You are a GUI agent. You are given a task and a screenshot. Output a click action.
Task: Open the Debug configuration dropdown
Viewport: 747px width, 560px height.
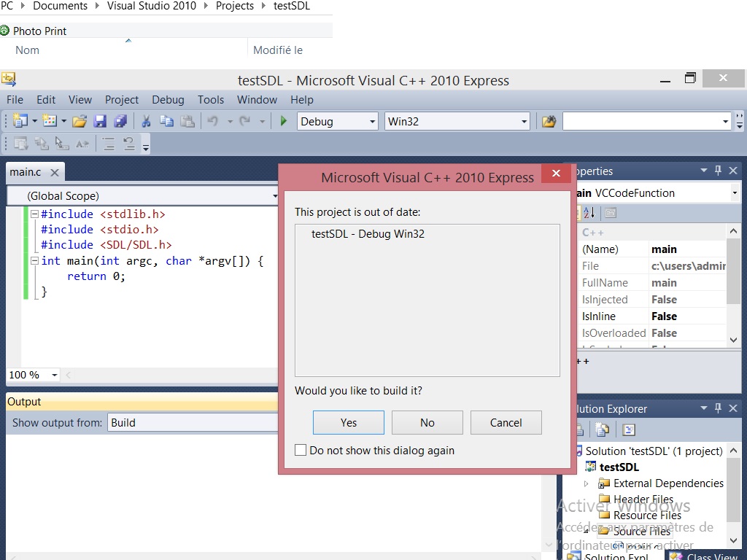[373, 122]
